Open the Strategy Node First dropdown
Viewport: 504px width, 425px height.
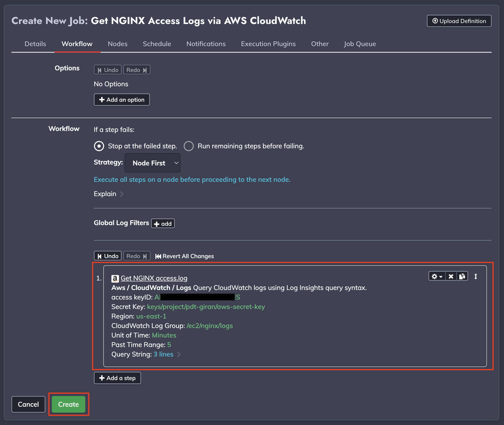[152, 163]
